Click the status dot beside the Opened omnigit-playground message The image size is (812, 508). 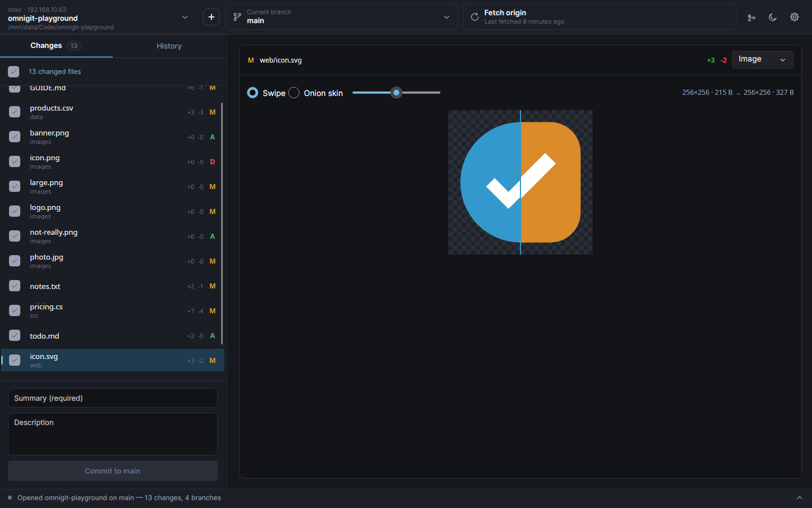pos(10,498)
